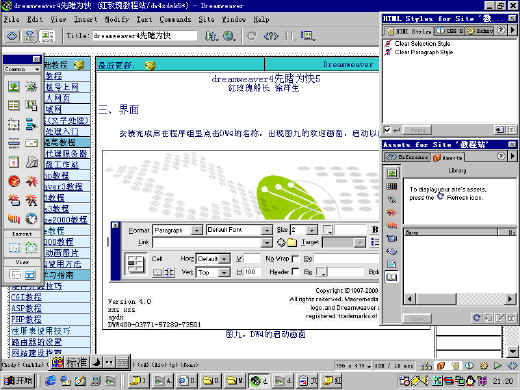This screenshot has height=390, width=520.
Task: Select the Images category icon in Assets panel
Action: pyautogui.click(x=392, y=173)
